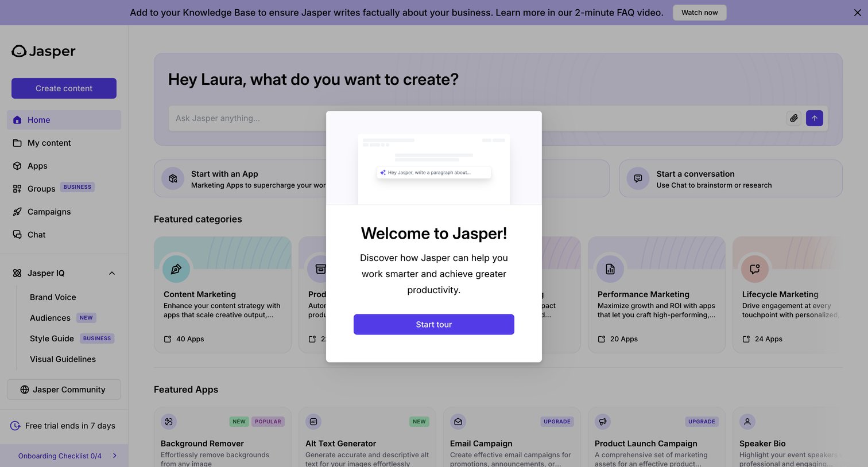Click the Product Launch Campaign megaphone icon
Image resolution: width=868 pixels, height=467 pixels.
pos(603,422)
